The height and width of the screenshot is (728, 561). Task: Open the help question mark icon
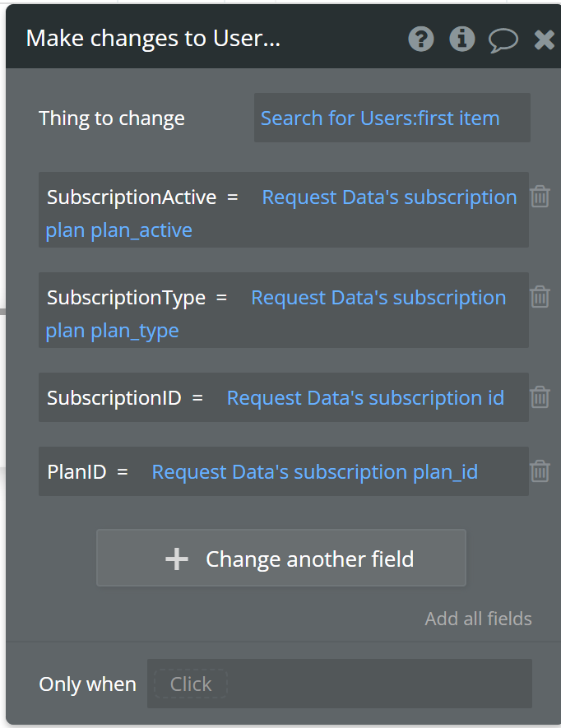421,39
